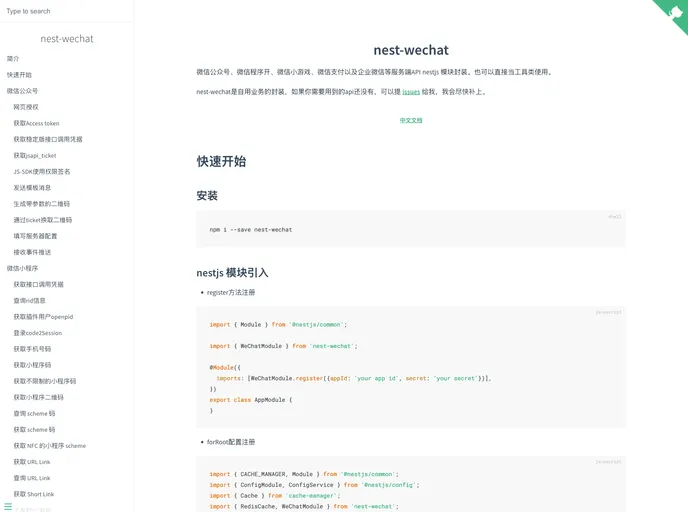The image size is (688, 512).
Task: Click the 'register方法注册' bullet text
Action: pos(231,292)
